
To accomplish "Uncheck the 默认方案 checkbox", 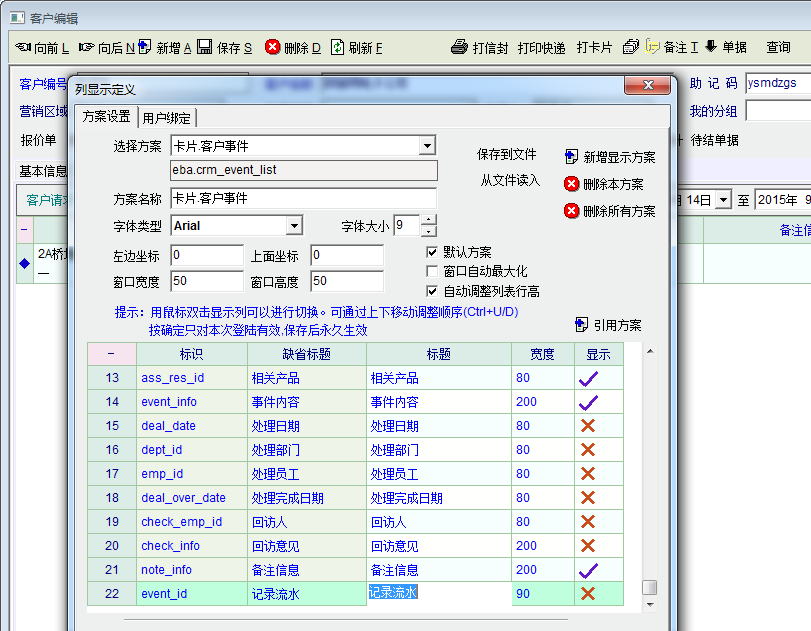I will pos(432,252).
